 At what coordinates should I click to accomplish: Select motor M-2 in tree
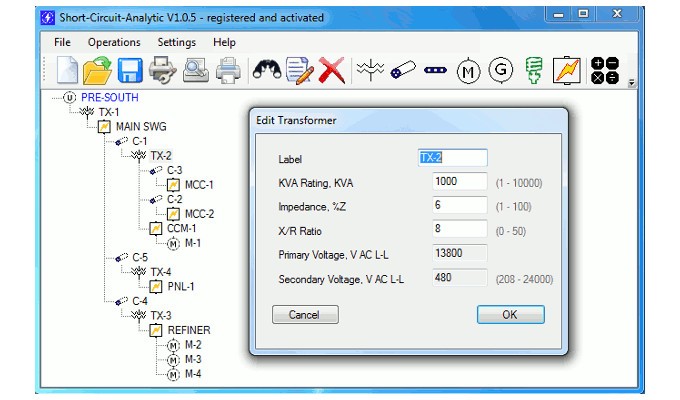(x=193, y=345)
